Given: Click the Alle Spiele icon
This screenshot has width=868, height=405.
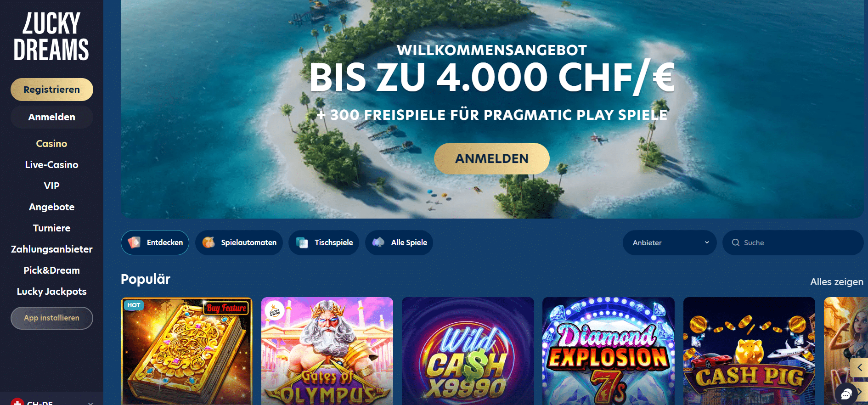Looking at the screenshot, I should (x=378, y=242).
